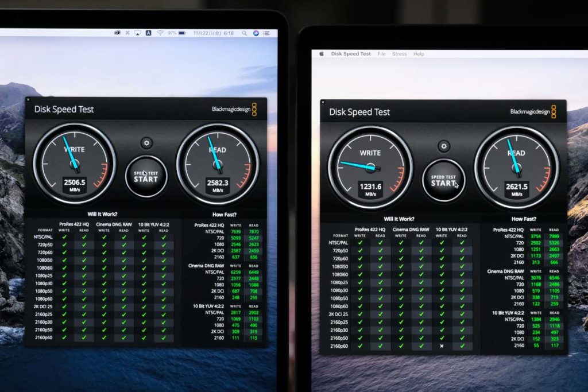Click '2160p60' row label in left window
This screenshot has height=392, width=588.
(44, 337)
